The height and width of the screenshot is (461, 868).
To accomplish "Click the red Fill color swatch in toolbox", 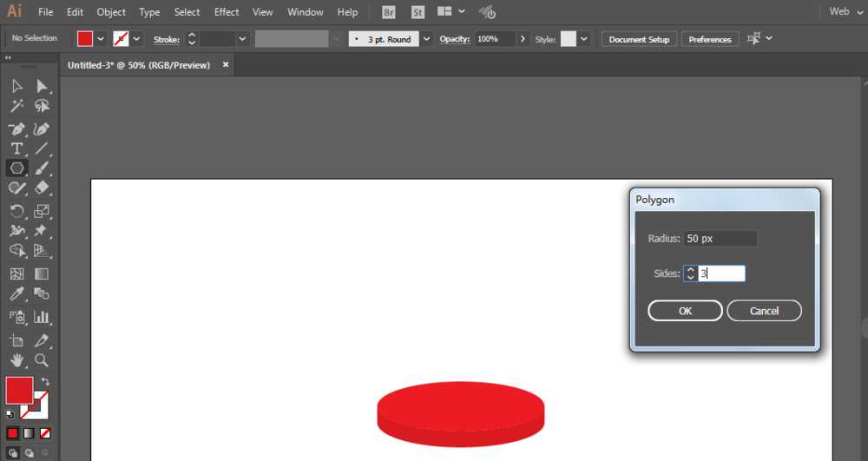I will [x=19, y=391].
